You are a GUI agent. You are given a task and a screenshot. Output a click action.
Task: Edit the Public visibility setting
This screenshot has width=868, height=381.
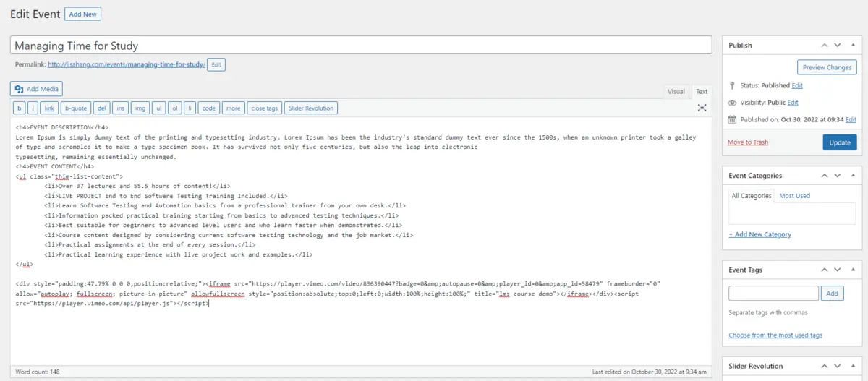(x=793, y=103)
